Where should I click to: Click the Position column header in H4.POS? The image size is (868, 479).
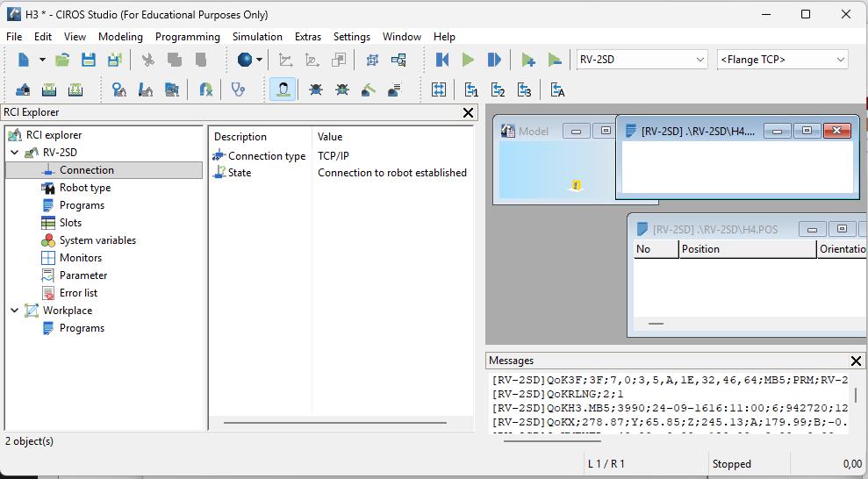pyautogui.click(x=747, y=249)
